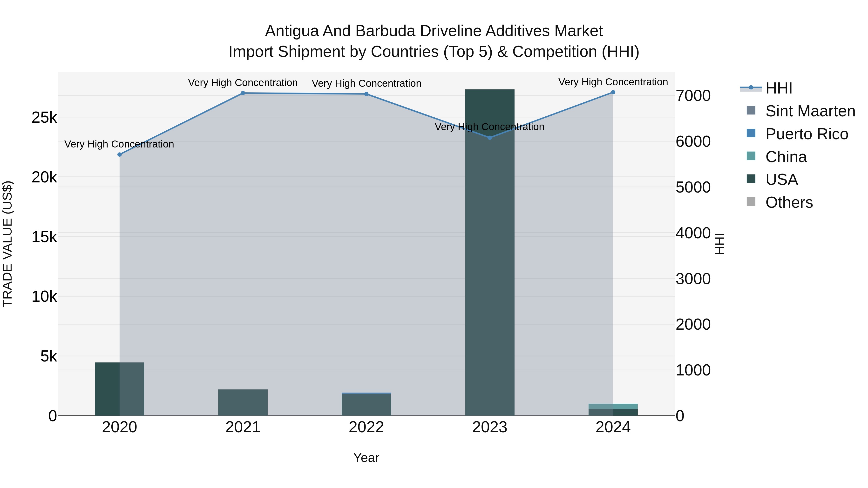
Task: Click 2023 Very High Concentration annotation
Action: pyautogui.click(x=490, y=127)
